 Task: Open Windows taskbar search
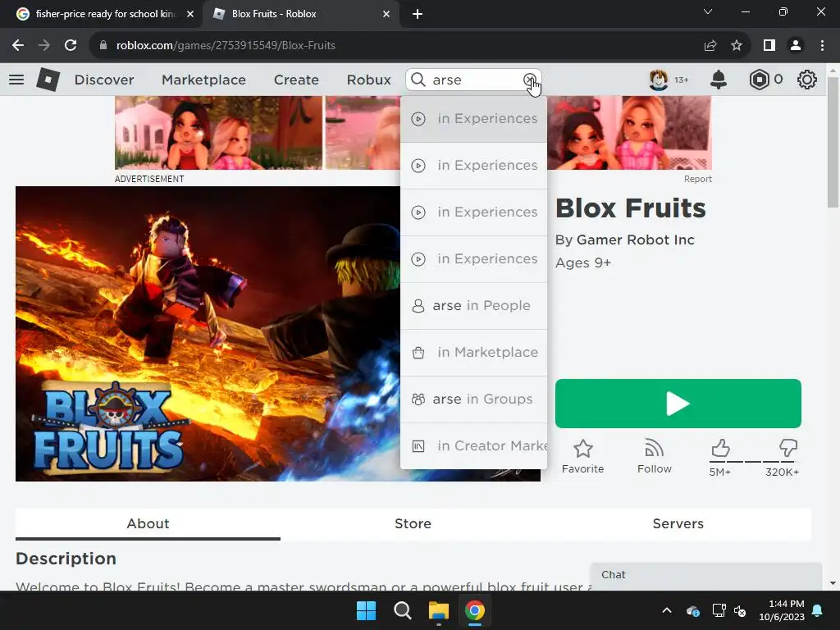[402, 610]
